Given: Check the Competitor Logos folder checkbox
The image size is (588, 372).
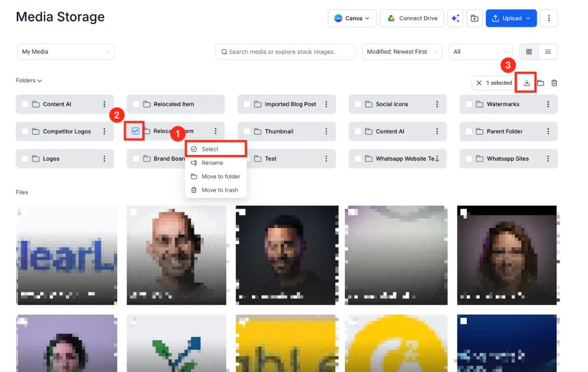Looking at the screenshot, I should (x=25, y=132).
